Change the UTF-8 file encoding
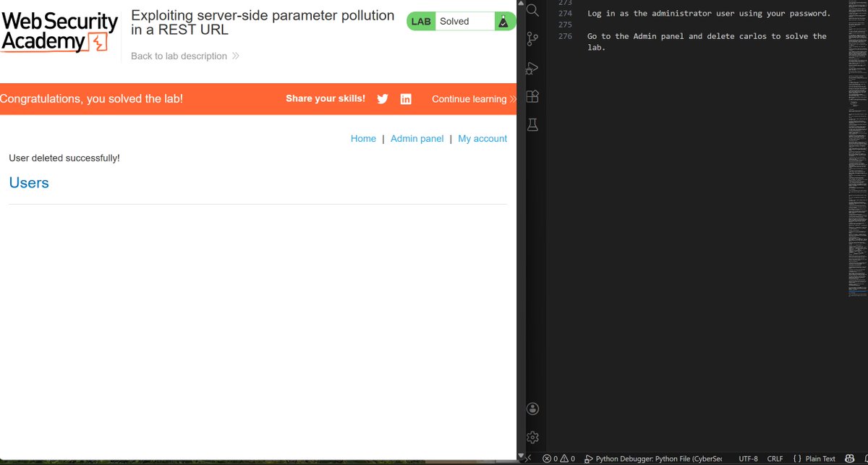The image size is (868, 465). pyautogui.click(x=748, y=458)
